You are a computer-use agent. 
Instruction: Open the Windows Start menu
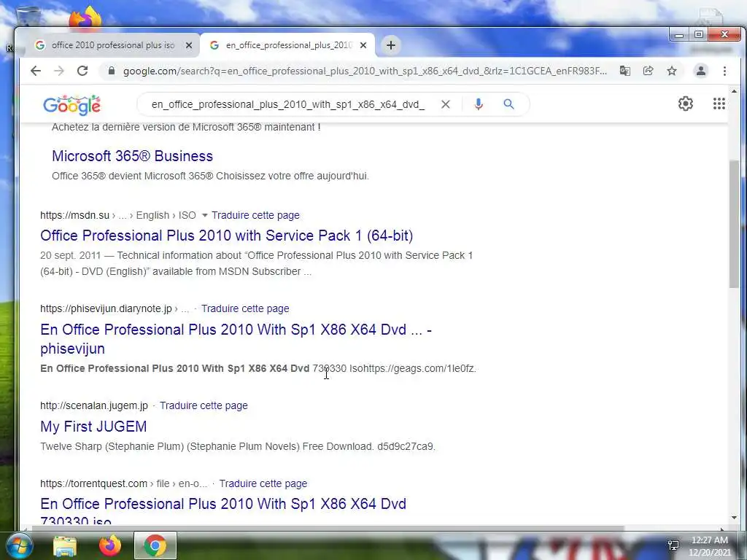tap(20, 545)
